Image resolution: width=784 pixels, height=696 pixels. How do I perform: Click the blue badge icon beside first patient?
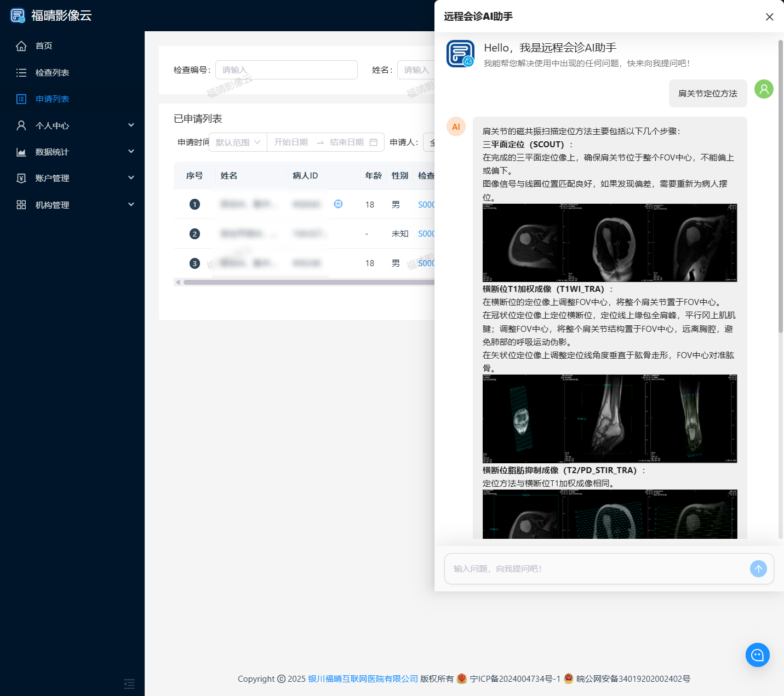(x=339, y=204)
